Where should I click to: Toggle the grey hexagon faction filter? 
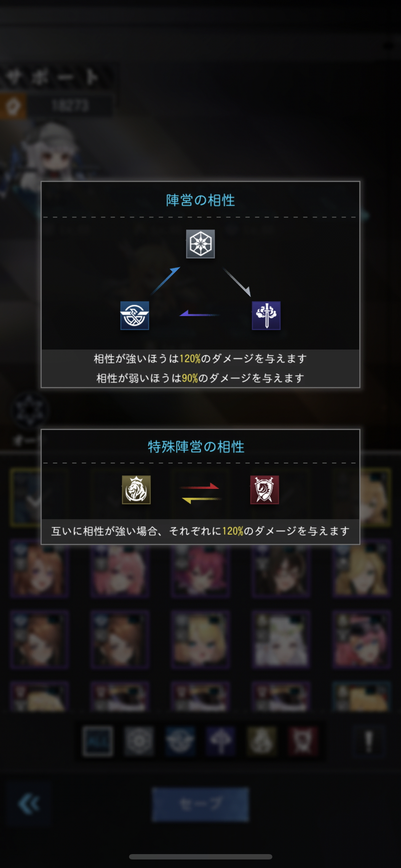click(139, 741)
